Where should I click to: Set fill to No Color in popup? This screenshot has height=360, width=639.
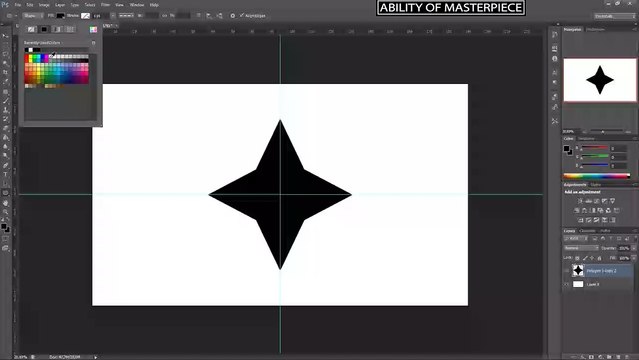click(31, 29)
